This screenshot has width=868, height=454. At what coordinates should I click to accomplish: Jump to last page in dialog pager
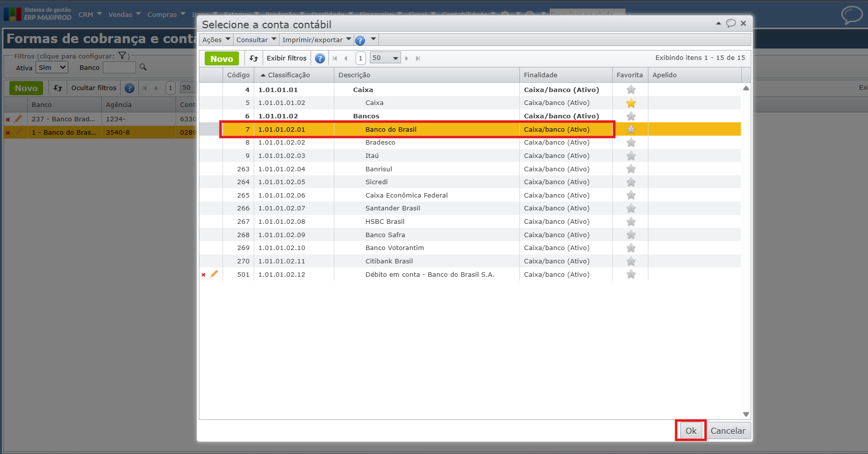click(x=418, y=58)
